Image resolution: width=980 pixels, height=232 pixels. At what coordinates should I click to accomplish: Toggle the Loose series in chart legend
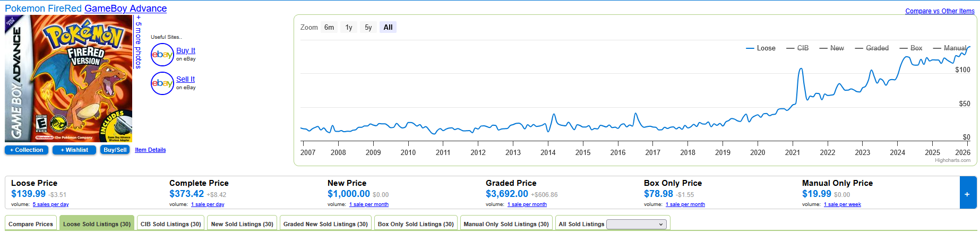tap(761, 48)
